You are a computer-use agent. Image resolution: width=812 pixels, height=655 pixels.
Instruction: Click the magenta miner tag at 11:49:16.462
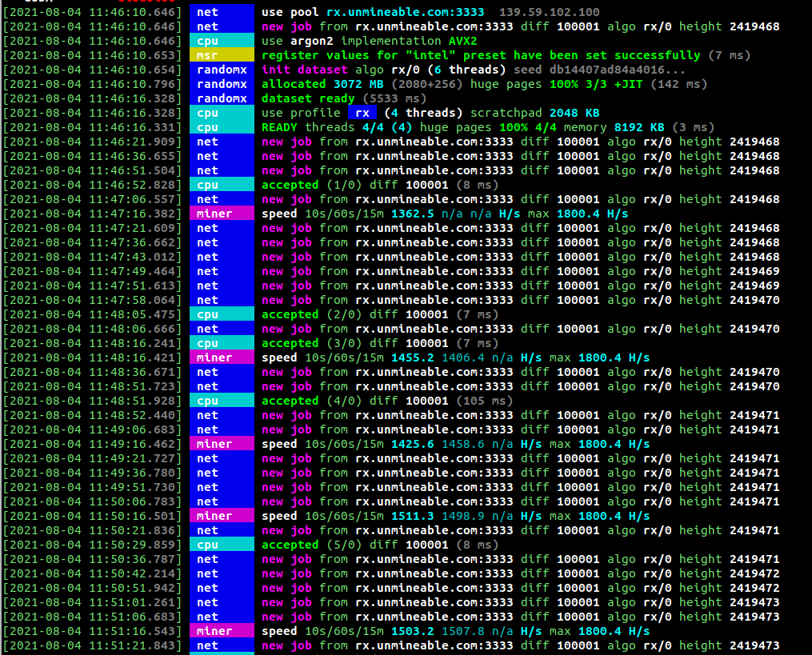coord(222,444)
